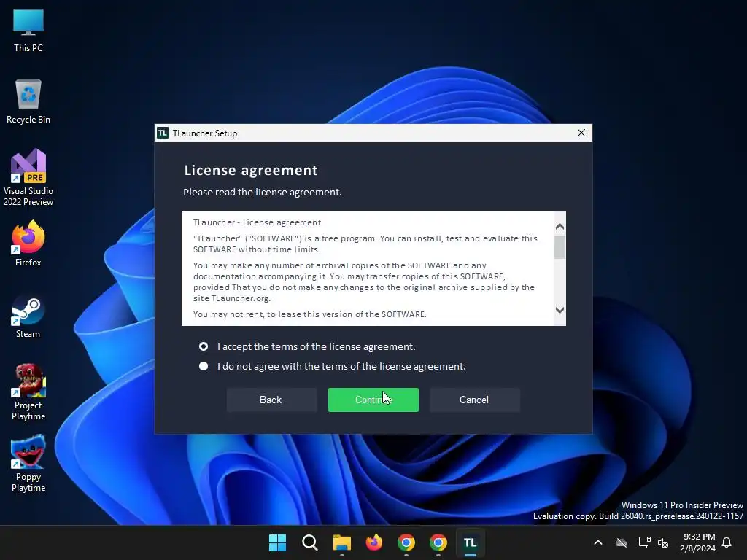Open the first Chrome taskbar icon

[x=406, y=542]
